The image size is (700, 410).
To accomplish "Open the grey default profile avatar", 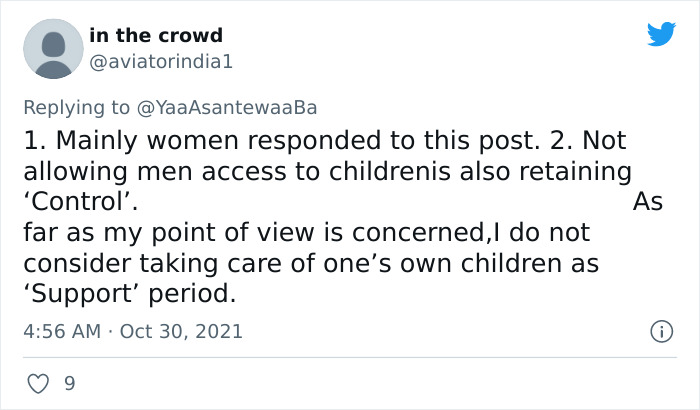I will 52,48.
